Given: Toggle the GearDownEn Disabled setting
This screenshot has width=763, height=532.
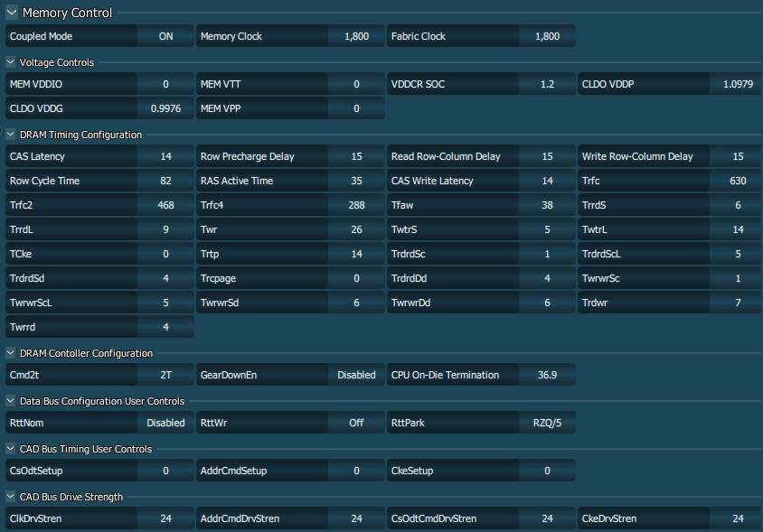Looking at the screenshot, I should (356, 375).
